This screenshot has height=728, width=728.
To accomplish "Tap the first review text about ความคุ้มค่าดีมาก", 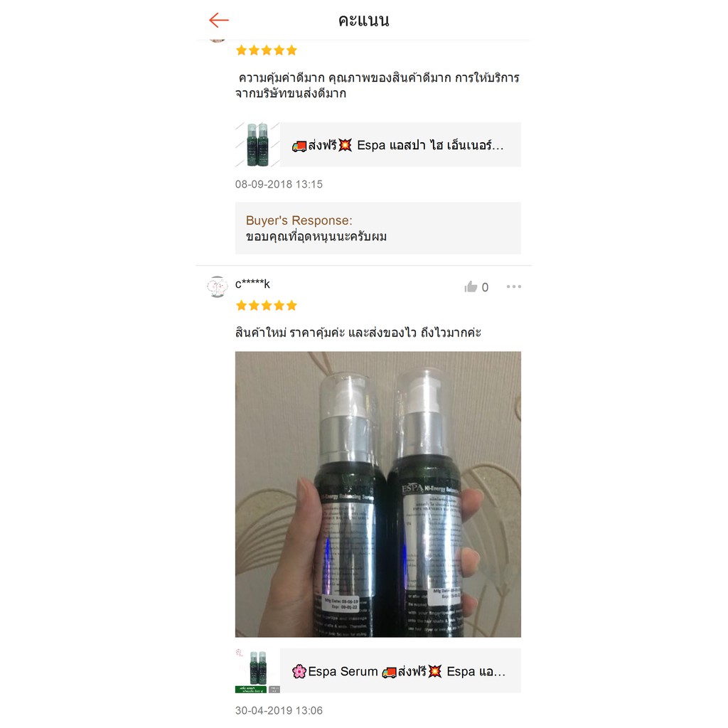I will tap(377, 85).
